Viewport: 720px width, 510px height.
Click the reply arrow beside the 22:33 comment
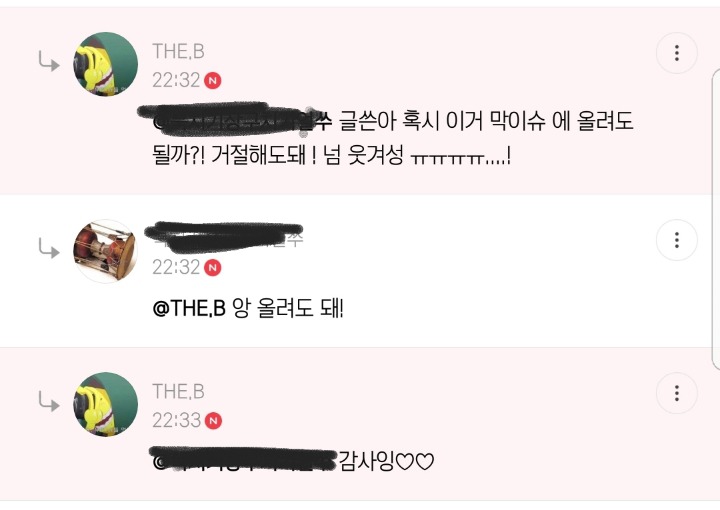point(49,402)
